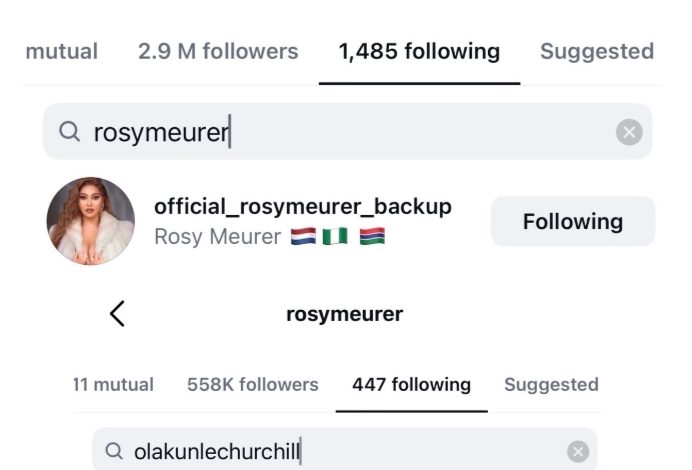
Task: Open the lower Suggested tab
Action: [551, 385]
